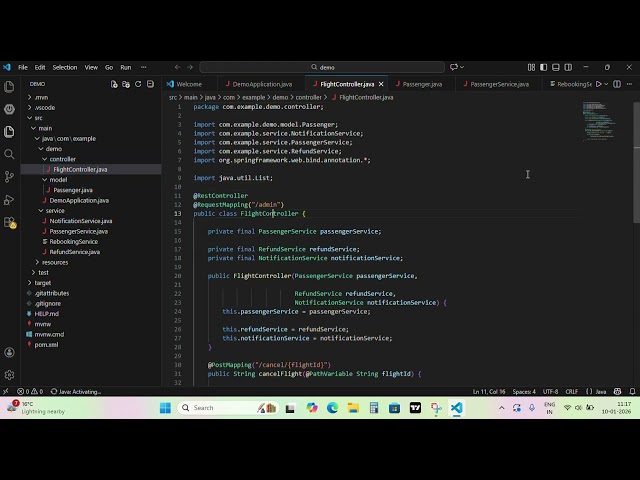Expand the test folder
640x480 pixels.
(43, 272)
